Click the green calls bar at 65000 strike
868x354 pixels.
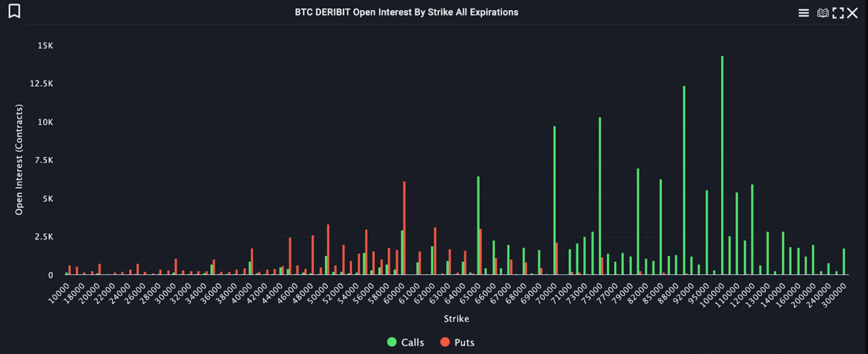click(478, 225)
